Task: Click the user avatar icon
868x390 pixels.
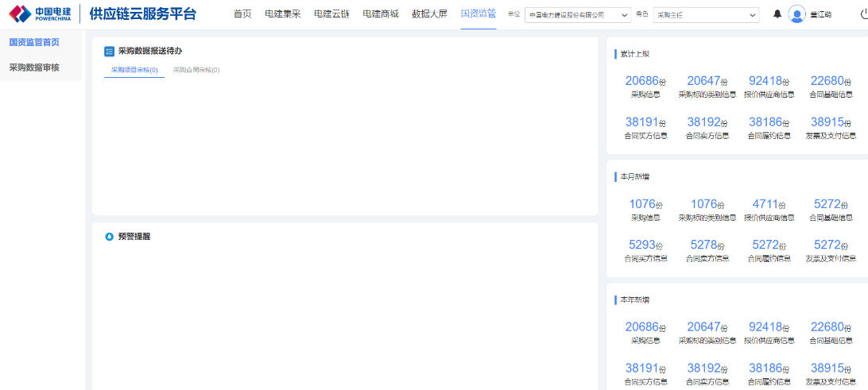Action: click(x=796, y=14)
